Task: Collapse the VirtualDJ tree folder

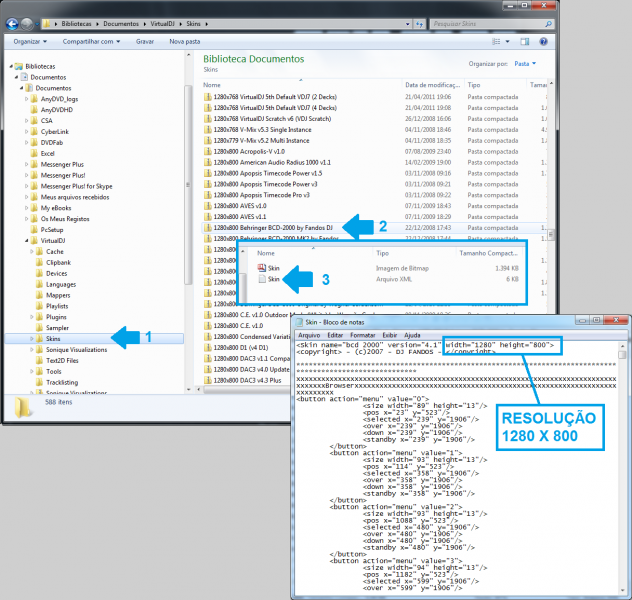Action: (x=27, y=241)
